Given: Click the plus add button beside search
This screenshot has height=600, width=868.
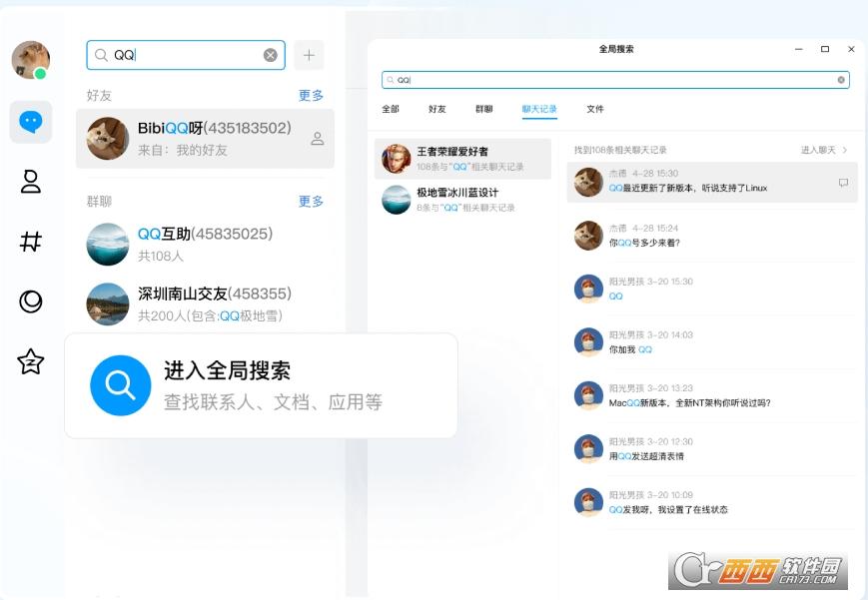Looking at the screenshot, I should (x=309, y=55).
